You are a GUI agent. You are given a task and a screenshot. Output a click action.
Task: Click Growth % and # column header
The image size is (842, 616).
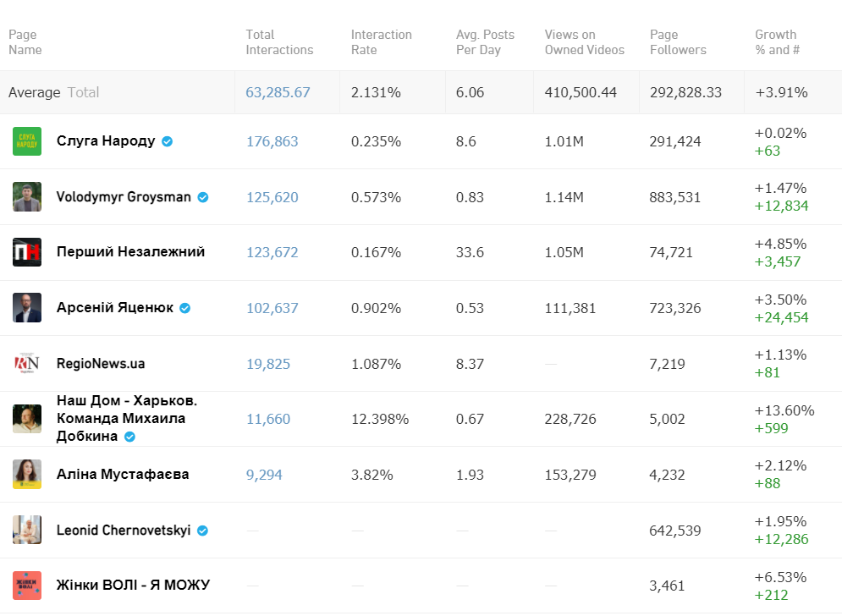click(775, 42)
